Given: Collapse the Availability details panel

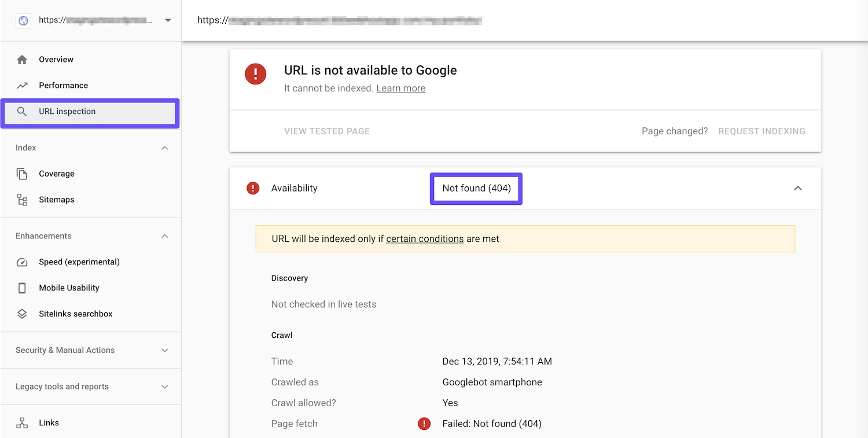Looking at the screenshot, I should point(798,188).
